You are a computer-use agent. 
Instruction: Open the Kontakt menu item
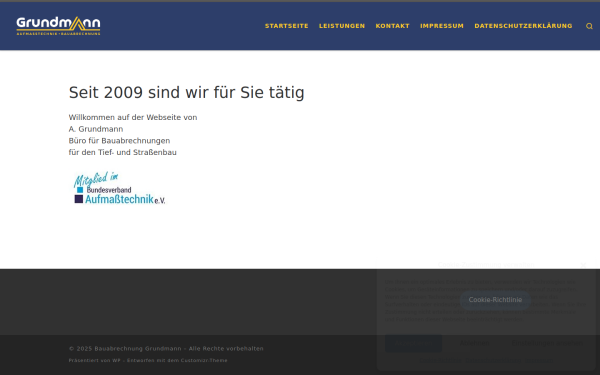tap(393, 26)
